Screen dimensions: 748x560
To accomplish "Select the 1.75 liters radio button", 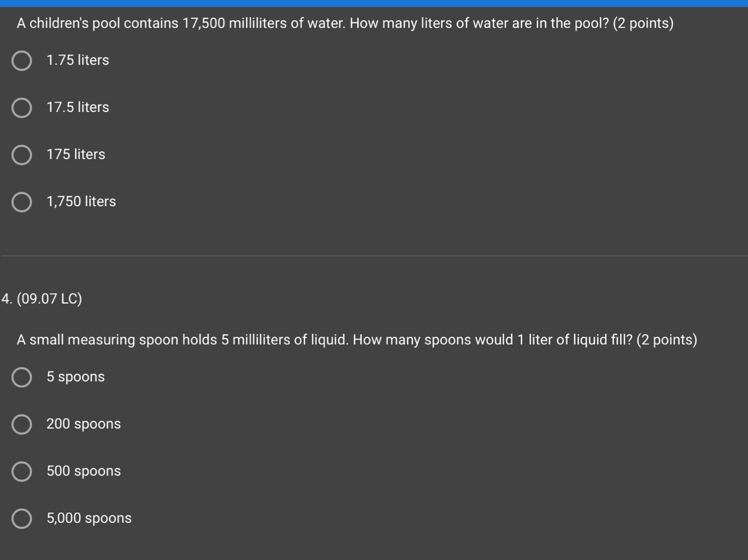I will click(x=22, y=60).
